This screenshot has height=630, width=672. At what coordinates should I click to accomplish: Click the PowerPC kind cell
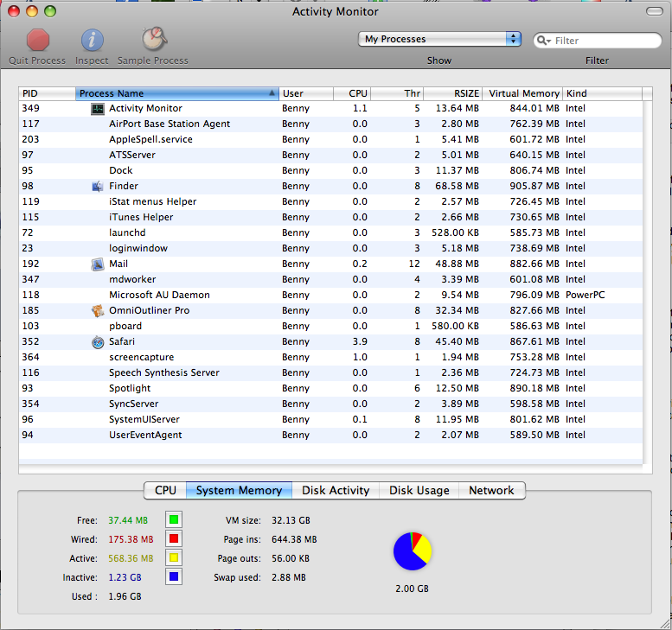click(585, 295)
